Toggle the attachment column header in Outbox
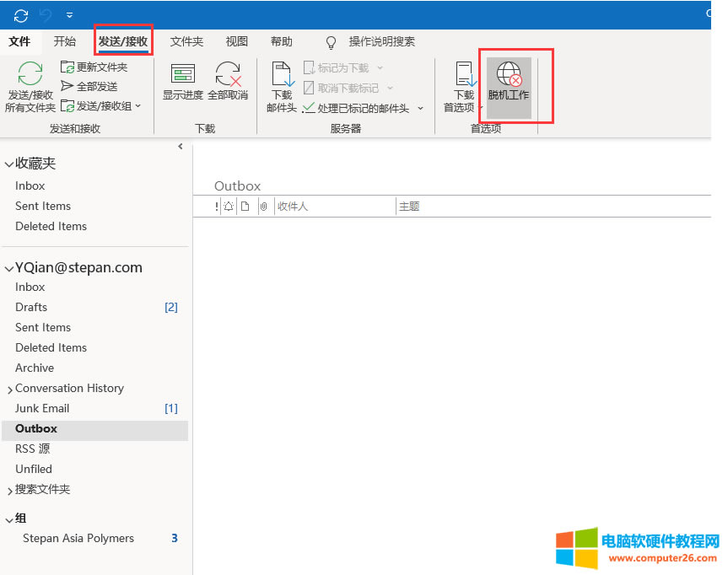The height and width of the screenshot is (575, 728). [x=263, y=205]
